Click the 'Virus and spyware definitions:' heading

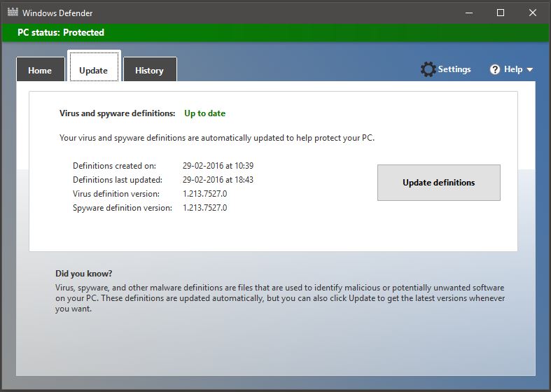[118, 113]
